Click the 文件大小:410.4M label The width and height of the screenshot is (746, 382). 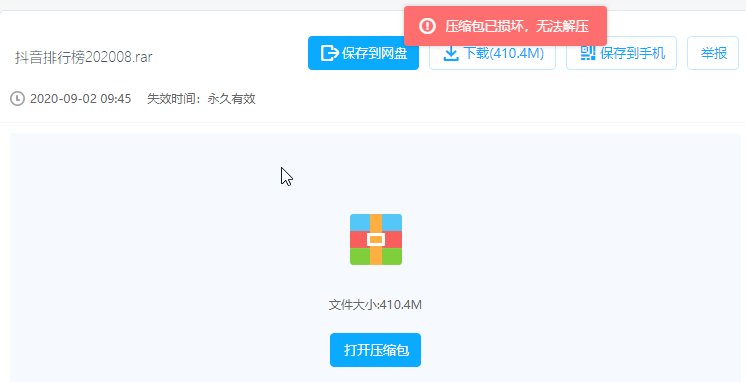point(375,304)
